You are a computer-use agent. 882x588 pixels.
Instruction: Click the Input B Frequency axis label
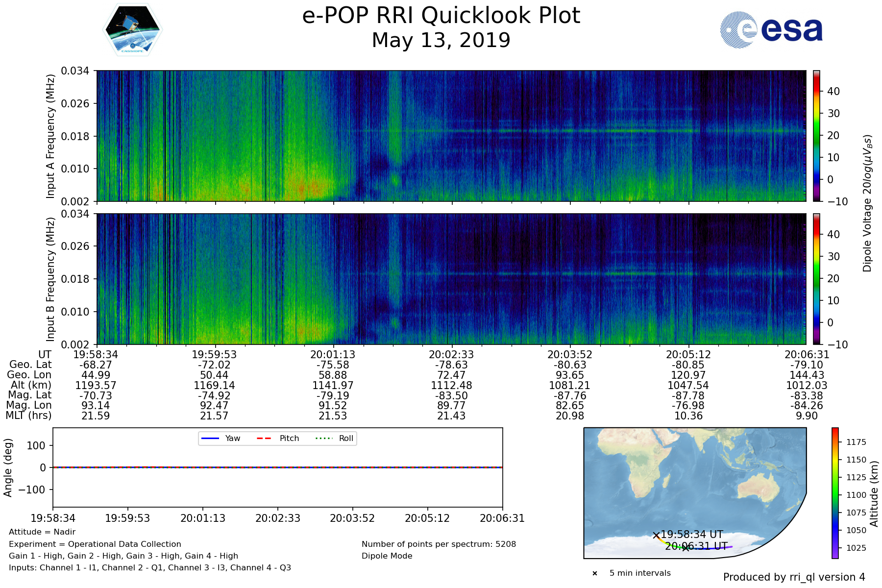[x=50, y=279]
